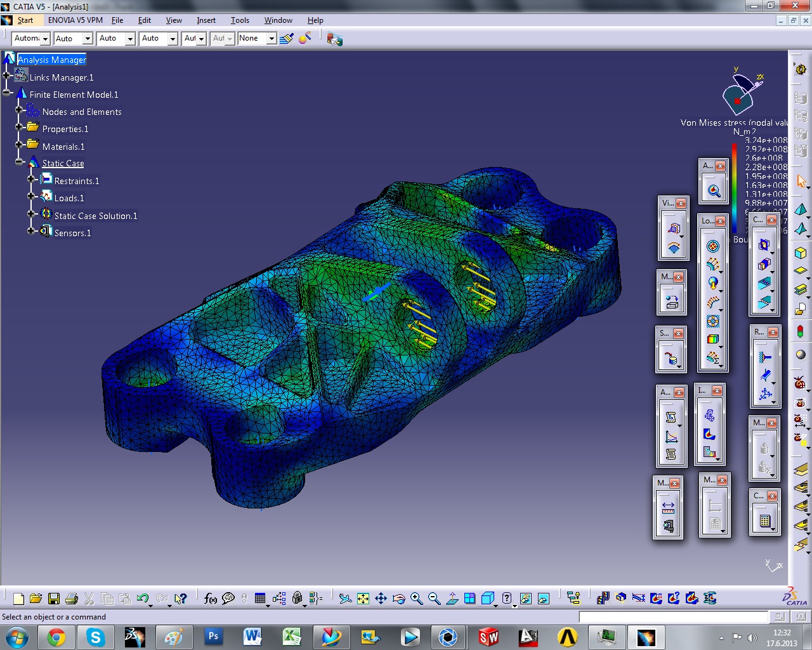Select the Rotate view tool

click(x=398, y=599)
